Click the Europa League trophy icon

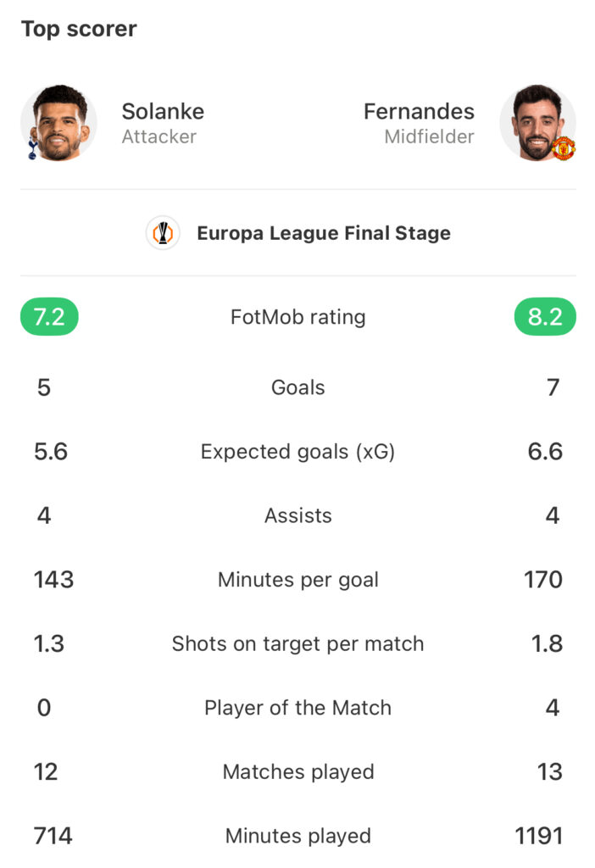coord(163,233)
